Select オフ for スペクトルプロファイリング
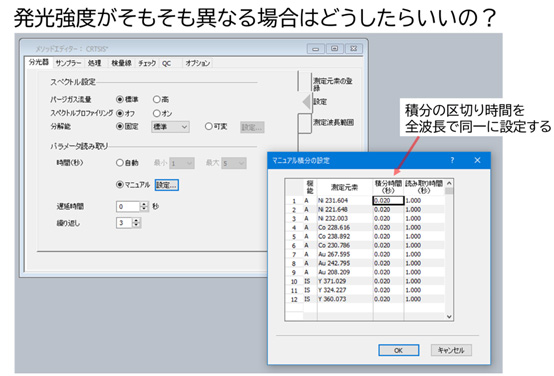 120,113
